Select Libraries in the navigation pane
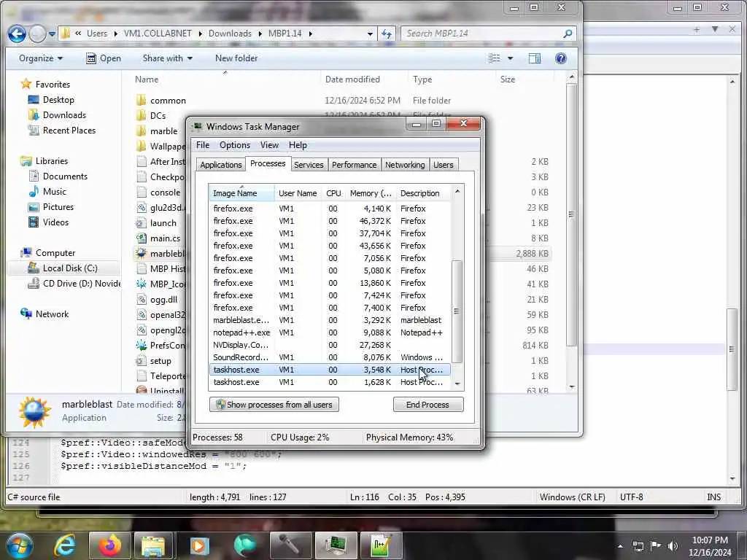This screenshot has width=747, height=560. point(52,161)
